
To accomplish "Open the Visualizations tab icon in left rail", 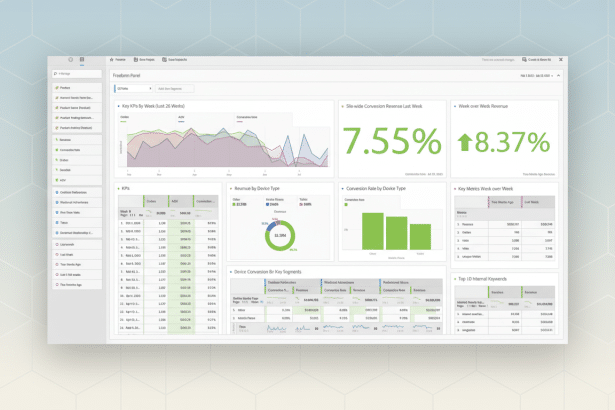I will (71, 60).
